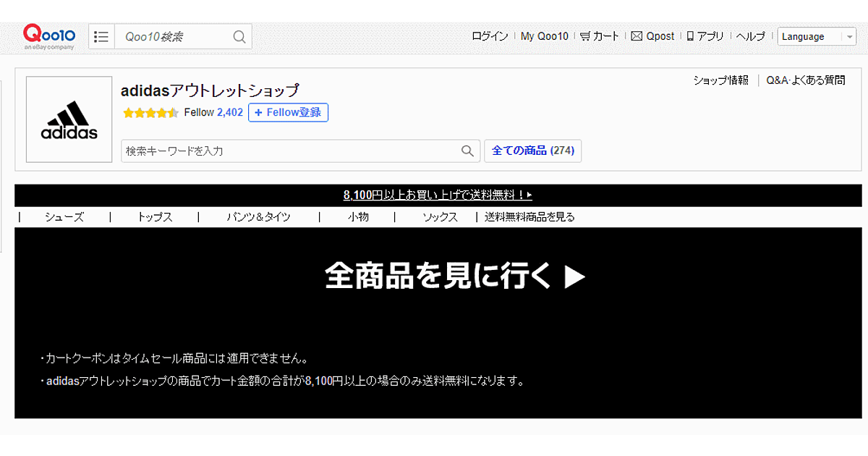Click the shop star rating
Viewport: 868px width, 456px height.
coord(150,113)
